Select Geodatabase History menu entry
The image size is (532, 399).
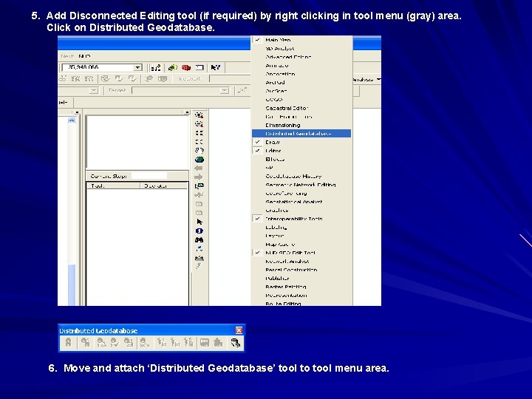pyautogui.click(x=301, y=176)
